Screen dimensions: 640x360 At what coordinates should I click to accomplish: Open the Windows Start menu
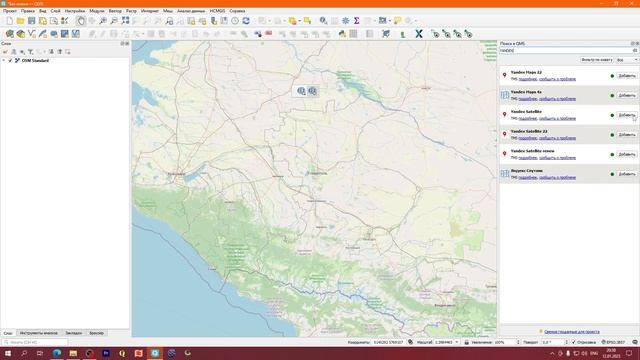[8, 353]
